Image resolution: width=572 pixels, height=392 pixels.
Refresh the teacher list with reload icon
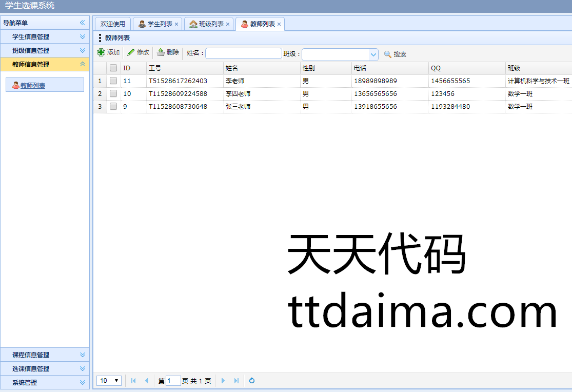(252, 381)
